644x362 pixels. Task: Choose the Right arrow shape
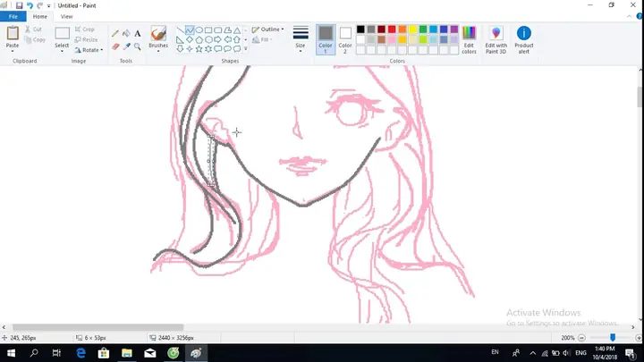217,40
